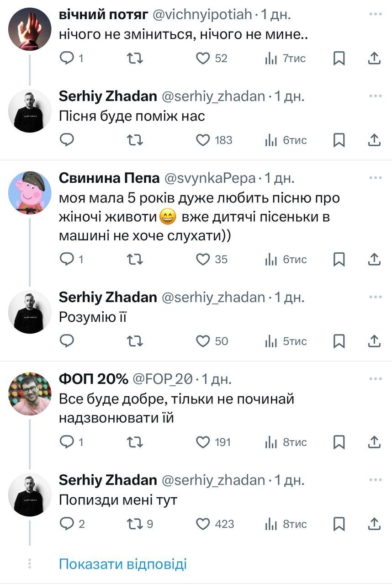Share the 'Пісня буде поміж нас' tweet

click(x=374, y=140)
